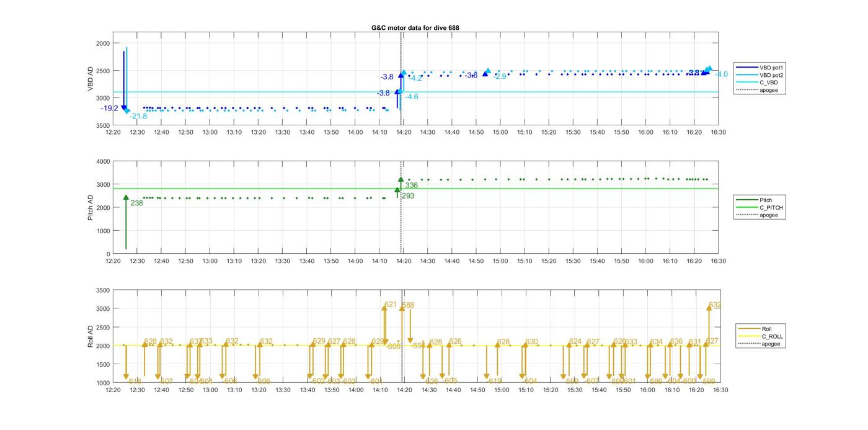The height and width of the screenshot is (430, 868).
Task: Click the "-605" annotation in Roll plot
Action: [450, 381]
